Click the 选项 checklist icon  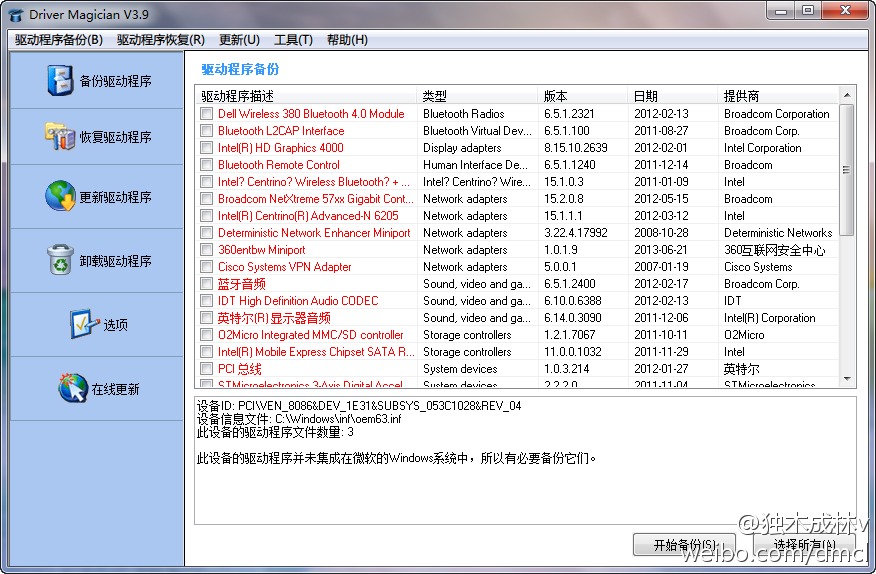(84, 324)
